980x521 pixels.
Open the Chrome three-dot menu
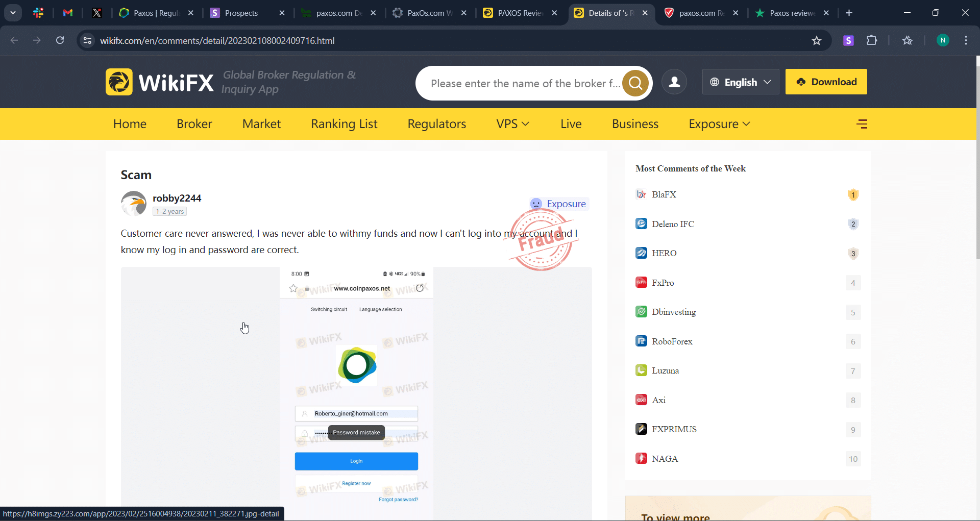tap(966, 40)
